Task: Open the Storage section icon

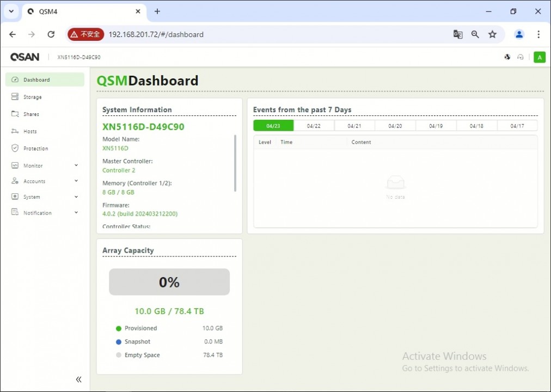Action: pyautogui.click(x=15, y=97)
